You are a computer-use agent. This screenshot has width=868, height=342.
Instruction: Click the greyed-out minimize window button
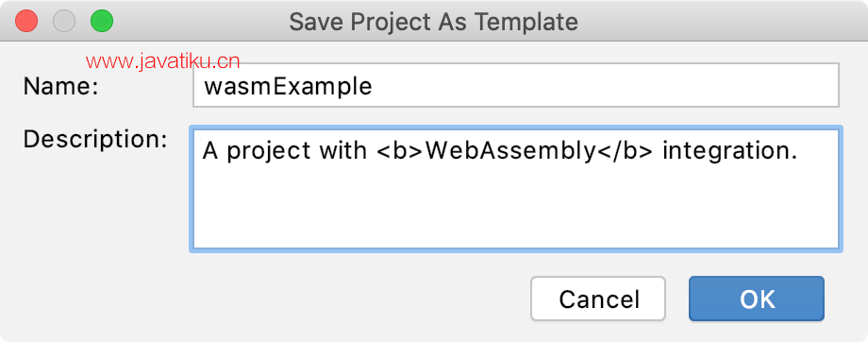64,22
